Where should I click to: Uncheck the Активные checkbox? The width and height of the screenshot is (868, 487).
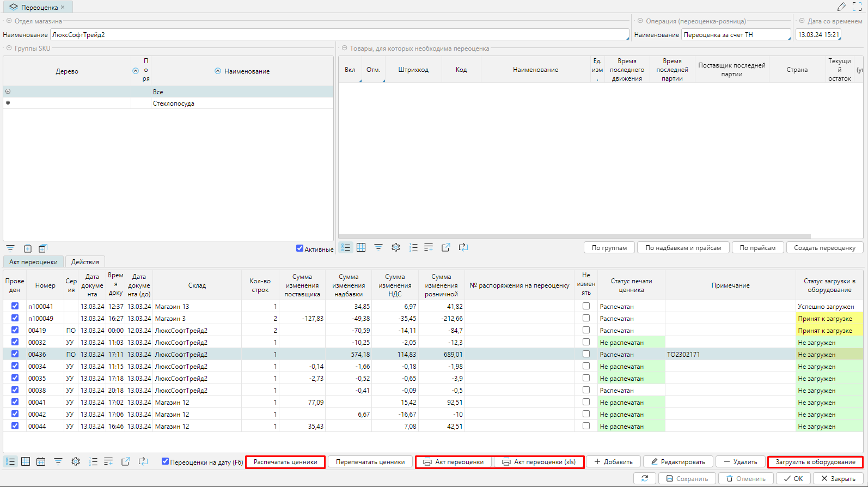point(299,248)
